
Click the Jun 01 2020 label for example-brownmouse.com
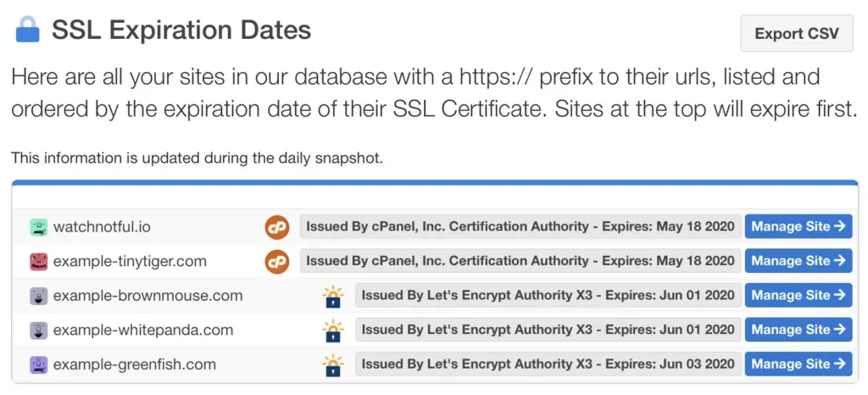click(548, 295)
